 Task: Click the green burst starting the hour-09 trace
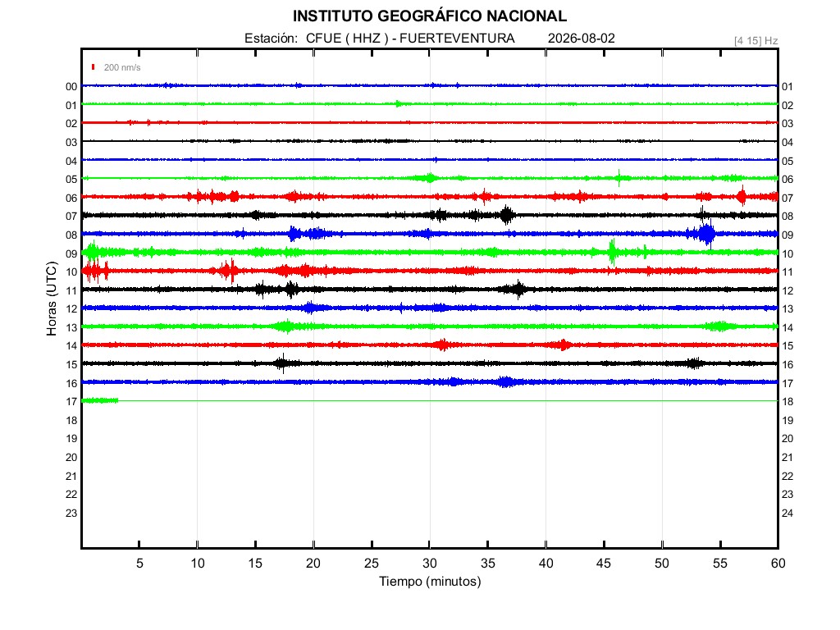coord(94,253)
